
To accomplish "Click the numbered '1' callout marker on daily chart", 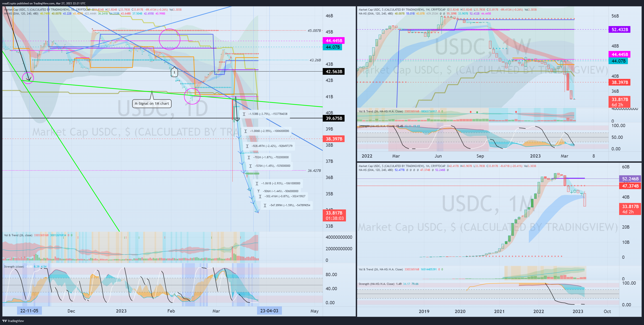I will click(x=174, y=72).
